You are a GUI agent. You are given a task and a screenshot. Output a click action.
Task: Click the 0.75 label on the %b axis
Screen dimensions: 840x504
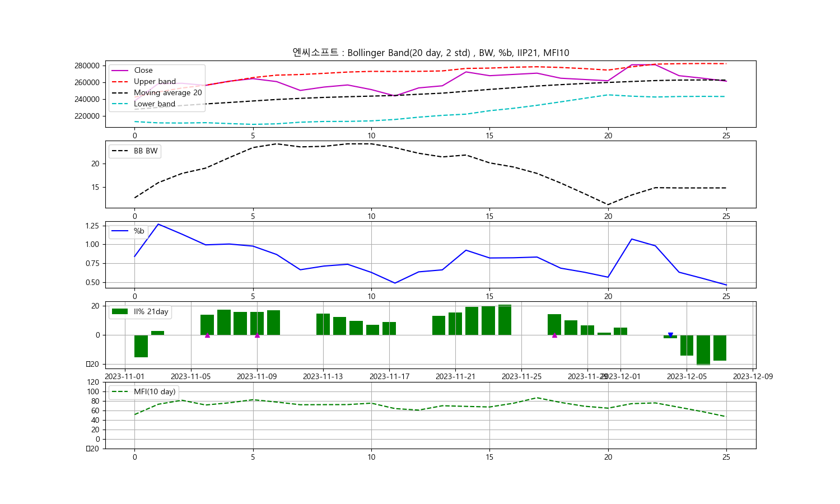(92, 263)
